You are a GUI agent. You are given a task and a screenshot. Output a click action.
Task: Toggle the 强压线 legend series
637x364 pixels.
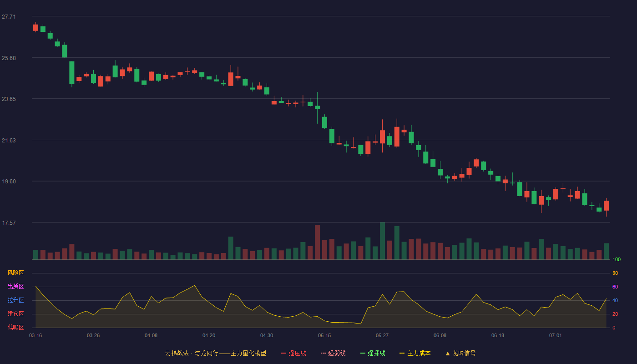point(293,353)
